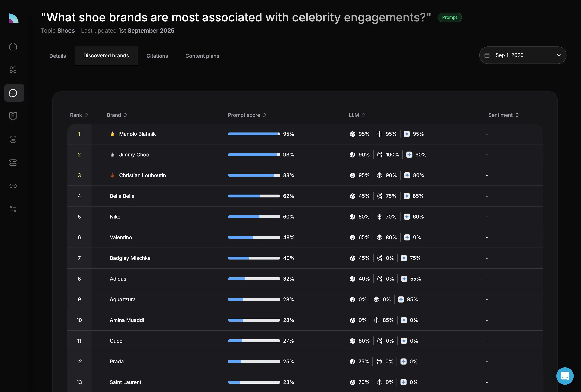
Task: Open the Bella Belle brand entry
Action: [122, 196]
